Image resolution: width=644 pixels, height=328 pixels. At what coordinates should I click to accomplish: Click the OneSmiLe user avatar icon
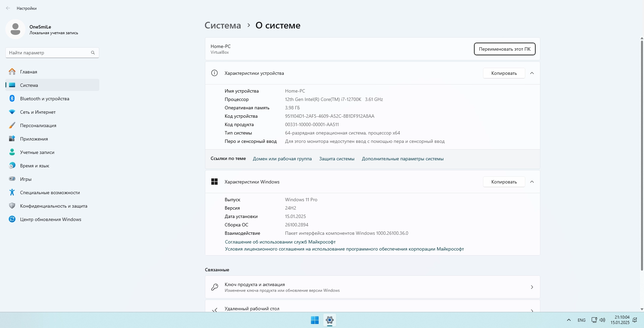[15, 29]
